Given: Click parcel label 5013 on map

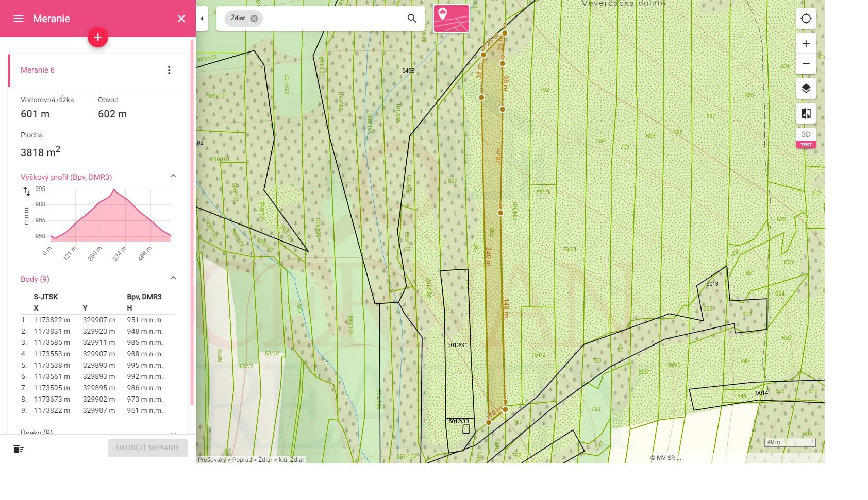Looking at the screenshot, I should (x=712, y=284).
